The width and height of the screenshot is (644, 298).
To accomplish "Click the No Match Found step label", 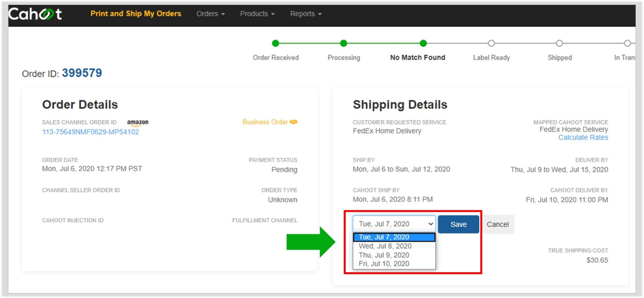I will [418, 58].
